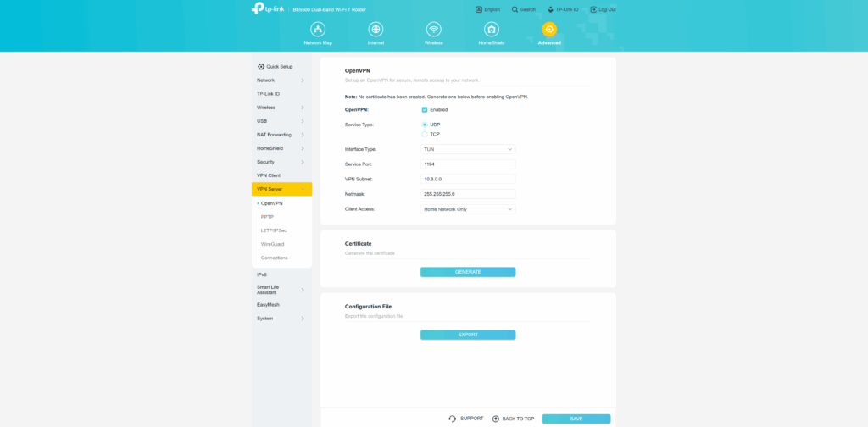Click the Support headset icon
The image size is (868, 427).
453,419
